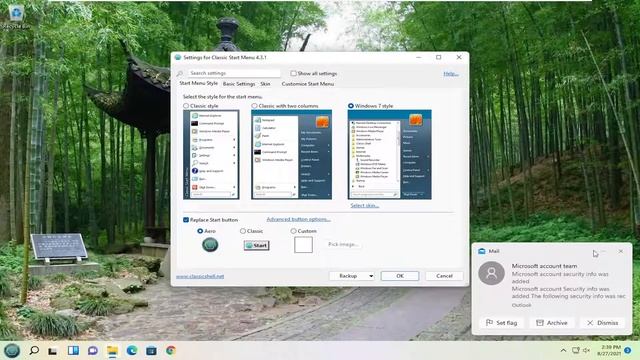Click the Classic Start button image
This screenshot has height=360, width=640.
256,245
